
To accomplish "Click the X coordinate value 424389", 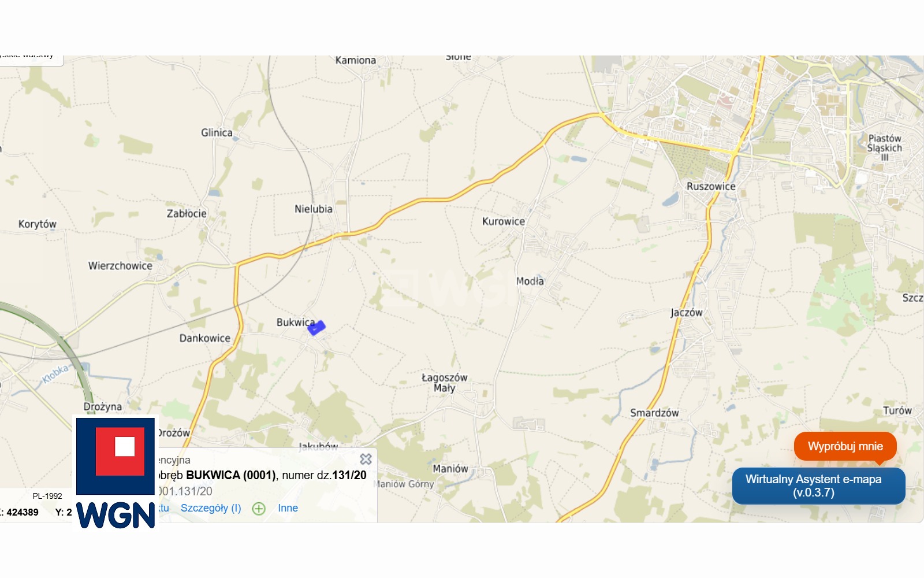I will coord(23,512).
